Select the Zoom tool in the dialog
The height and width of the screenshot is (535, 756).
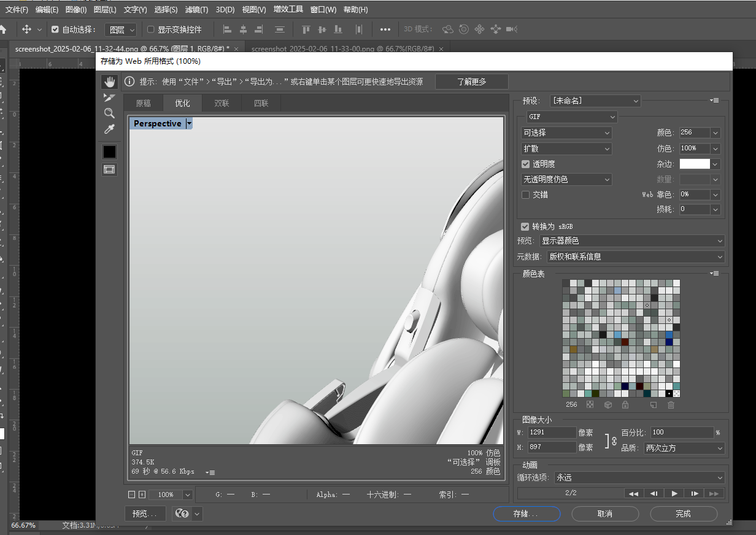coord(109,113)
